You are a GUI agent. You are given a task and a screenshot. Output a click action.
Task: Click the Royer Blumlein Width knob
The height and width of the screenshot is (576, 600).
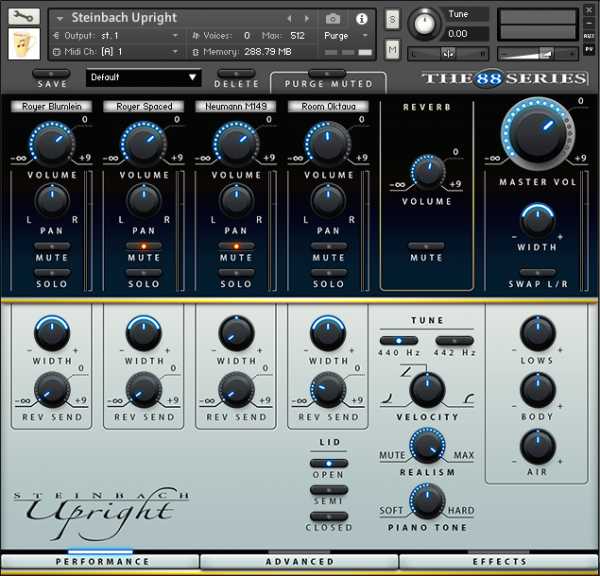[x=52, y=333]
